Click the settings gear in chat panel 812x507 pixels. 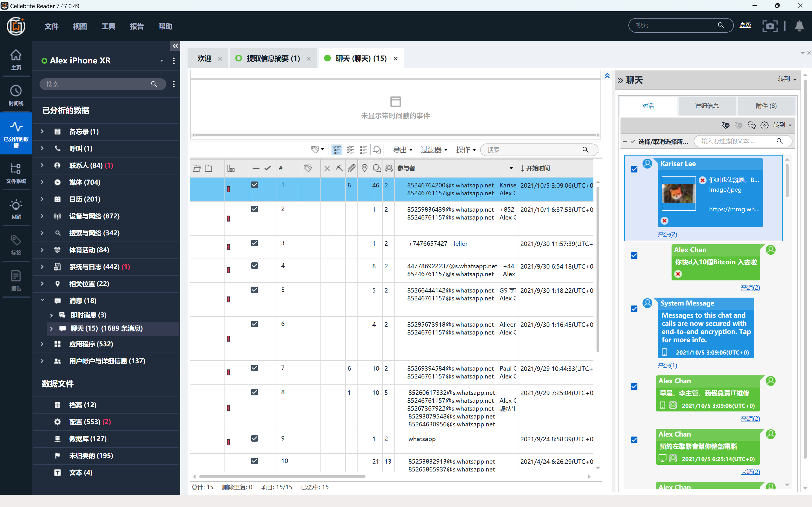764,125
